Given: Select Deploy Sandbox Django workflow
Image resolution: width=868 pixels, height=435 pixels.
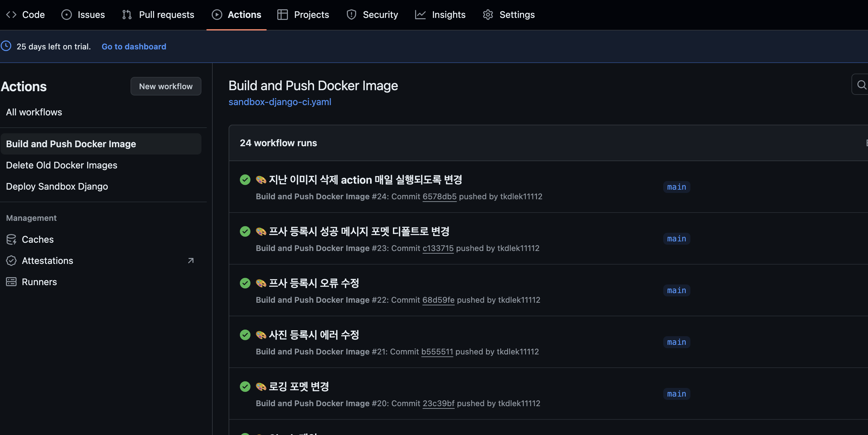Looking at the screenshot, I should [x=57, y=186].
